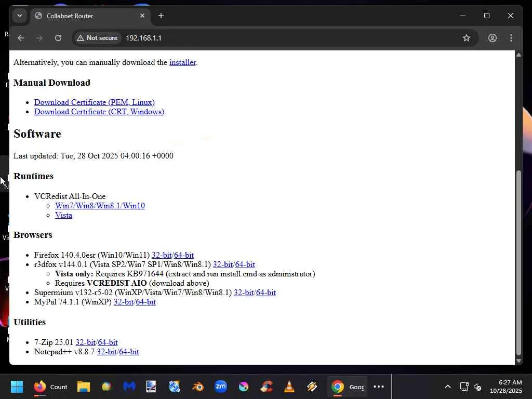Open VLC media player from the taskbar

click(x=289, y=387)
